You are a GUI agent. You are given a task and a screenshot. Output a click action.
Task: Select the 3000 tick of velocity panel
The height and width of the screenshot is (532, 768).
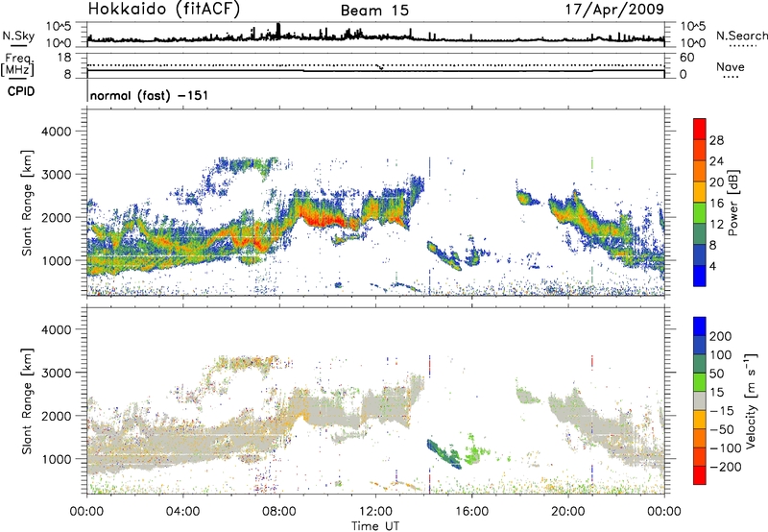tap(56, 373)
